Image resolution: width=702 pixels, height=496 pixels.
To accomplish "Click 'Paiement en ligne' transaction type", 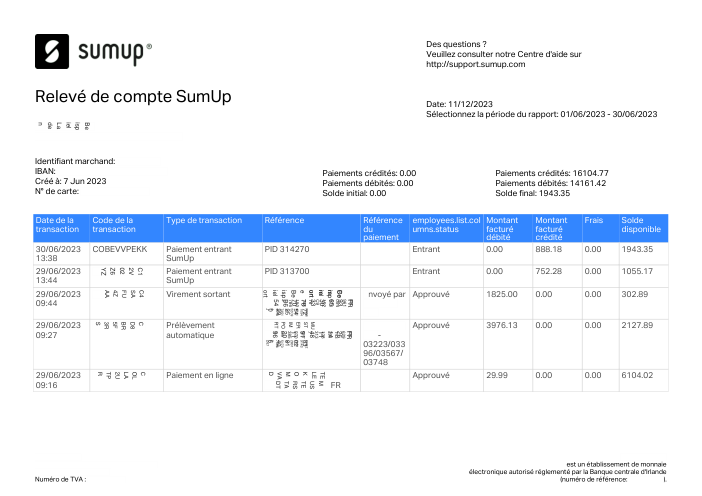I will pos(200,375).
